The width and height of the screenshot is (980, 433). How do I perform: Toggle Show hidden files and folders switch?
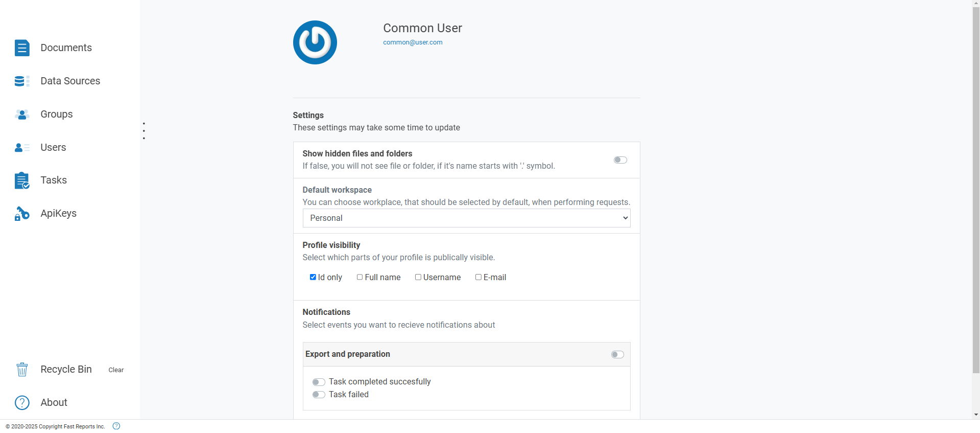tap(620, 160)
